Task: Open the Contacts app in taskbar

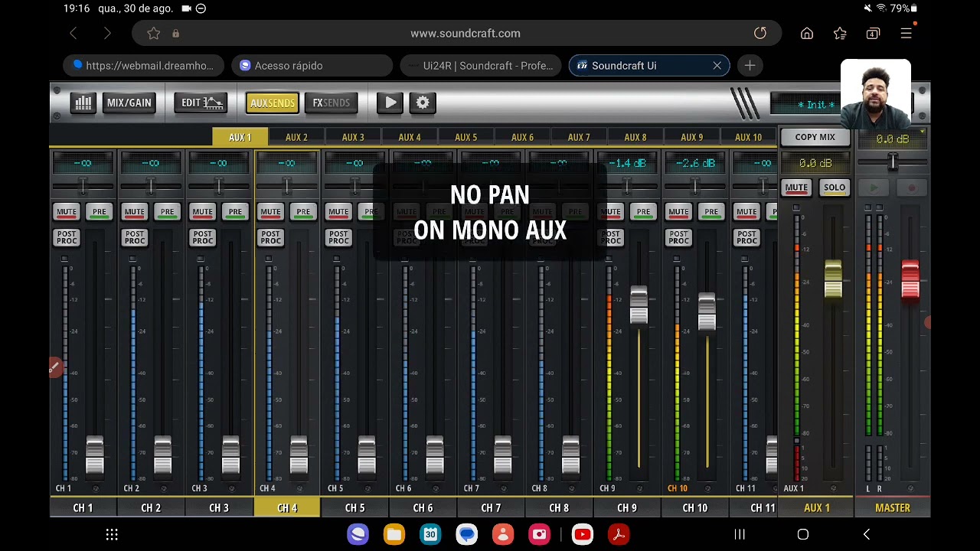Action: [503, 535]
